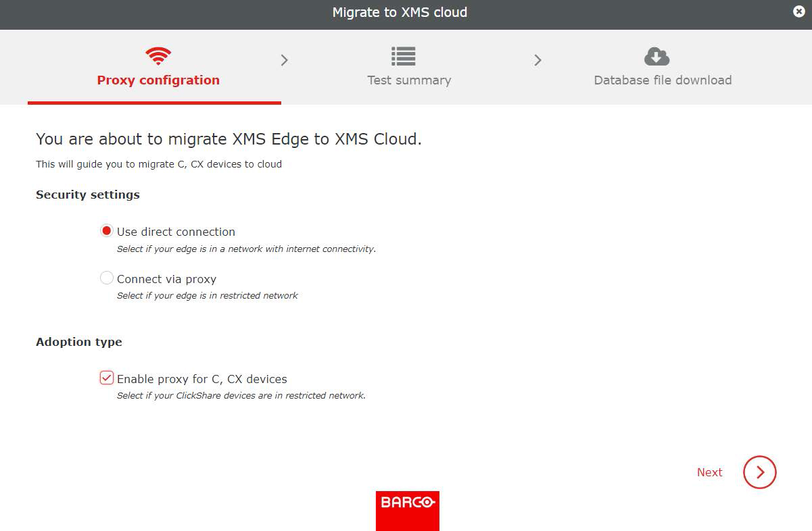Click the Barco logo
The height and width of the screenshot is (531, 812).
pos(408,511)
